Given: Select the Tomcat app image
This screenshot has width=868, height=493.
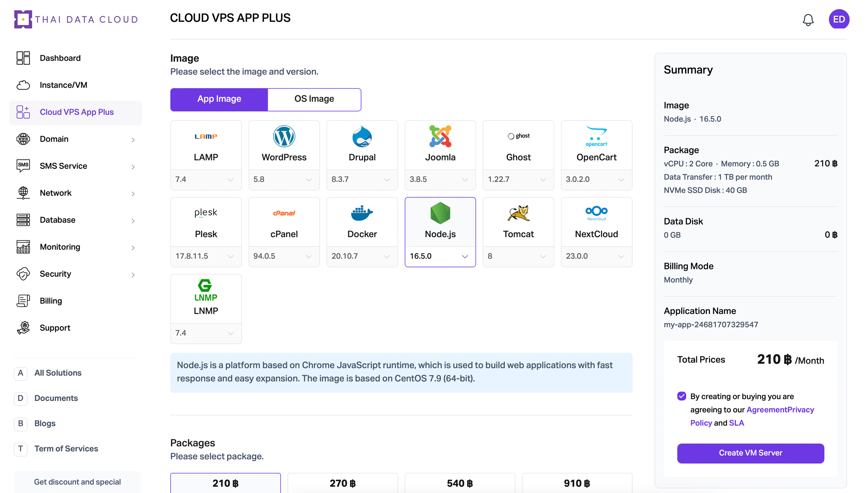Looking at the screenshot, I should pyautogui.click(x=518, y=222).
